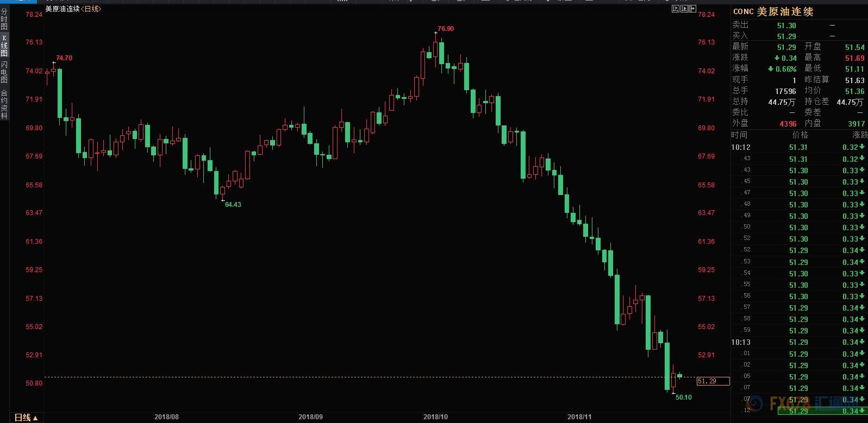This screenshot has height=423, width=868.
Task: Click the 开盘 value 51.54
Action: point(854,48)
